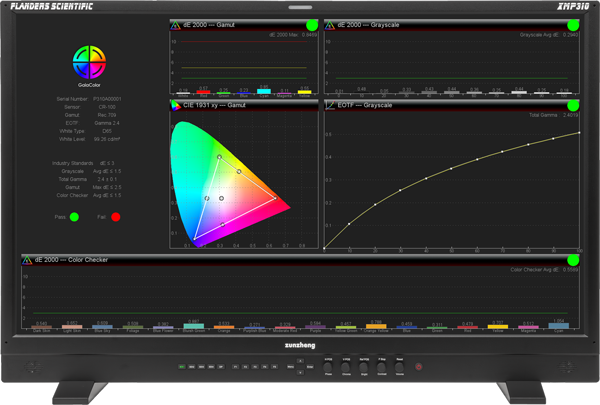Screen dimensions: 600x405
Task: Click the Light Skin bar in Color Checker chart
Action: 72,327
